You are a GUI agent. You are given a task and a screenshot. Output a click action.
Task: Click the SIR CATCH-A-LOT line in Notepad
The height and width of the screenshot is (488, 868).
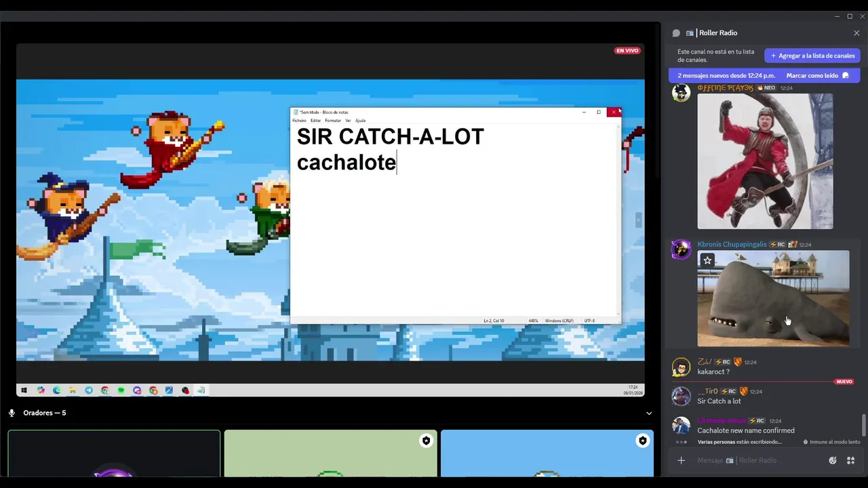click(x=390, y=137)
